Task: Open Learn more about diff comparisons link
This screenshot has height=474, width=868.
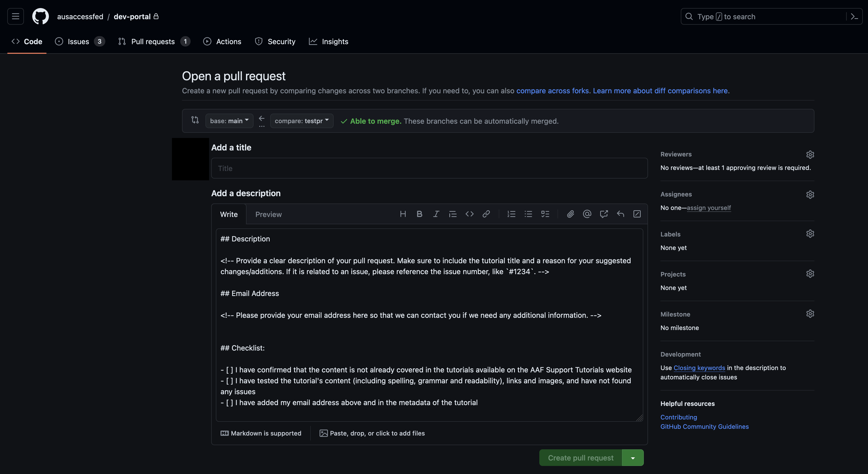Action: [x=660, y=90]
